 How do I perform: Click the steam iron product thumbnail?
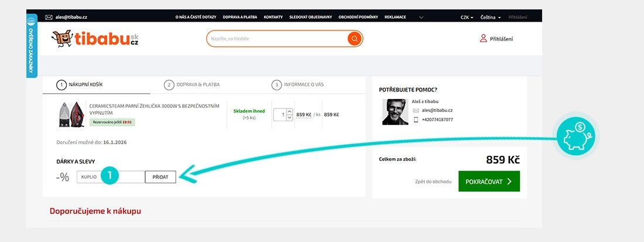[x=71, y=114]
